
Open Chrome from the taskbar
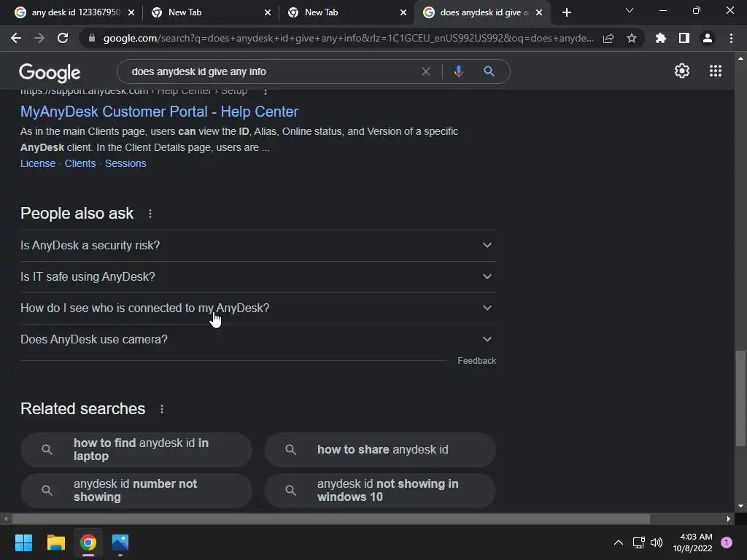(x=88, y=542)
